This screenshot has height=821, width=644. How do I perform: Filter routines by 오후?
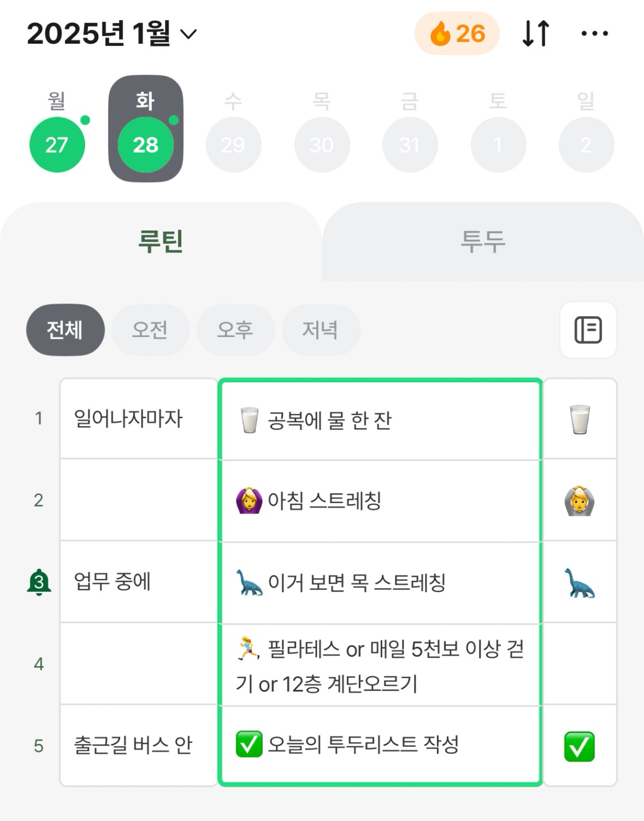point(235,330)
